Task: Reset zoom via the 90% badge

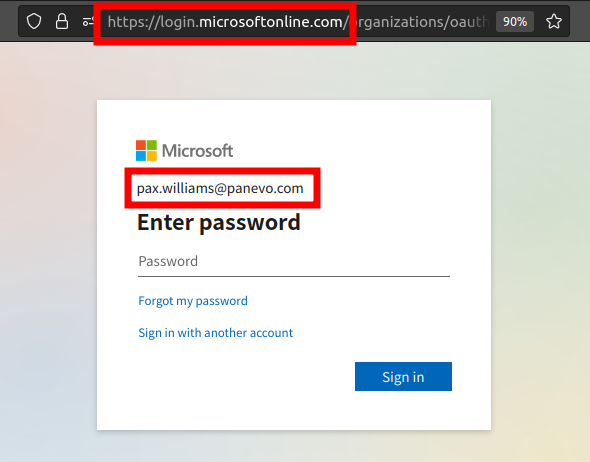Action: tap(515, 21)
